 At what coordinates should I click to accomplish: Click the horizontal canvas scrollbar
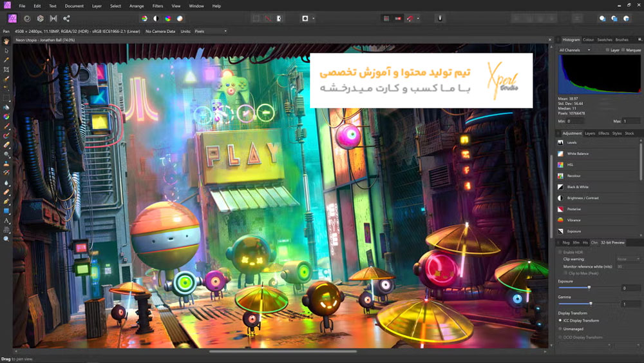pyautogui.click(x=283, y=351)
